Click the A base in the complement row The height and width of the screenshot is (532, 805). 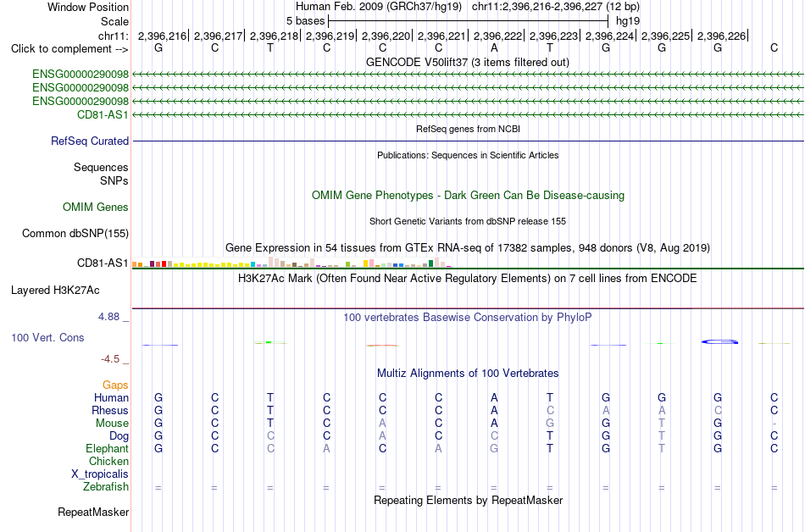tap(494, 48)
